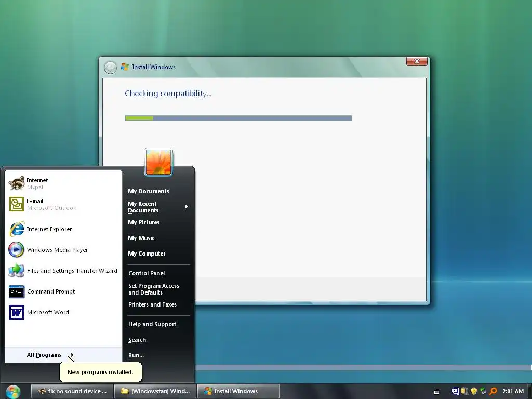Switch to (Windowstan) folder taskbar button
This screenshot has width=532, height=399.
point(155,392)
